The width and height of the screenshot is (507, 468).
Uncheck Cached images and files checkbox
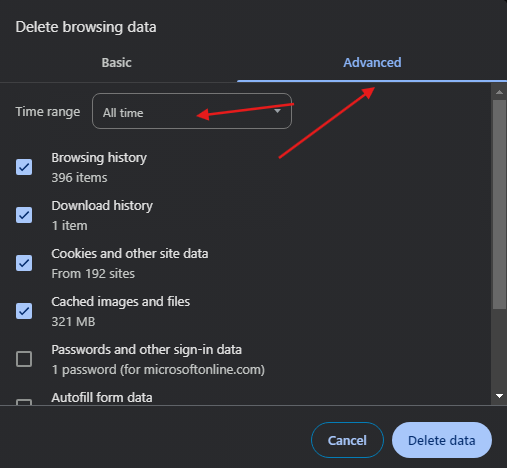24,311
